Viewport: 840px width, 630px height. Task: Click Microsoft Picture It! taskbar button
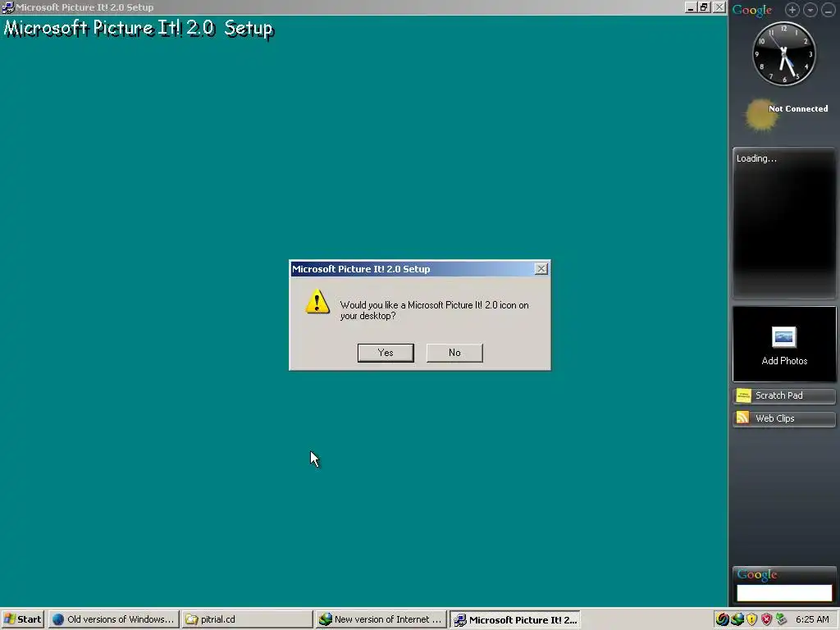[x=515, y=620]
